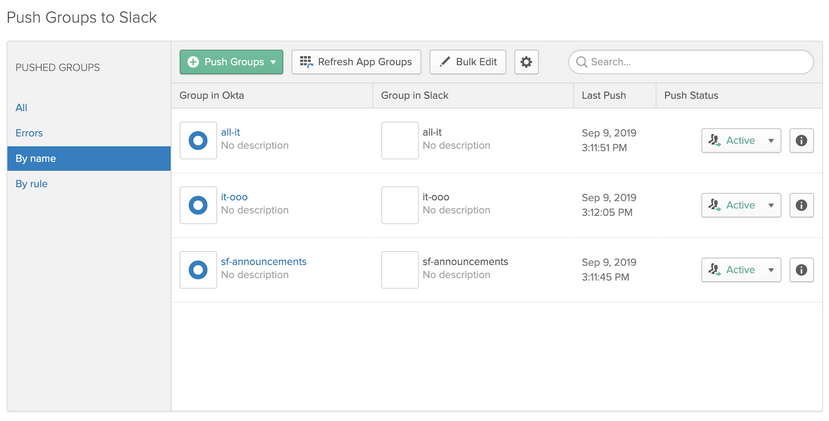Click the settings gear icon

tap(526, 62)
